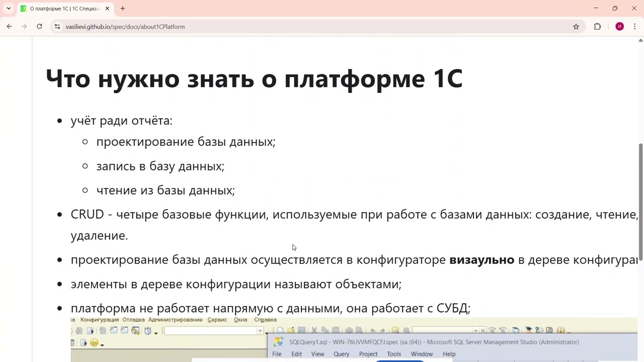Image resolution: width=644 pixels, height=362 pixels.
Task: Open 'Сервис' menu in the configurator image
Action: (x=217, y=320)
